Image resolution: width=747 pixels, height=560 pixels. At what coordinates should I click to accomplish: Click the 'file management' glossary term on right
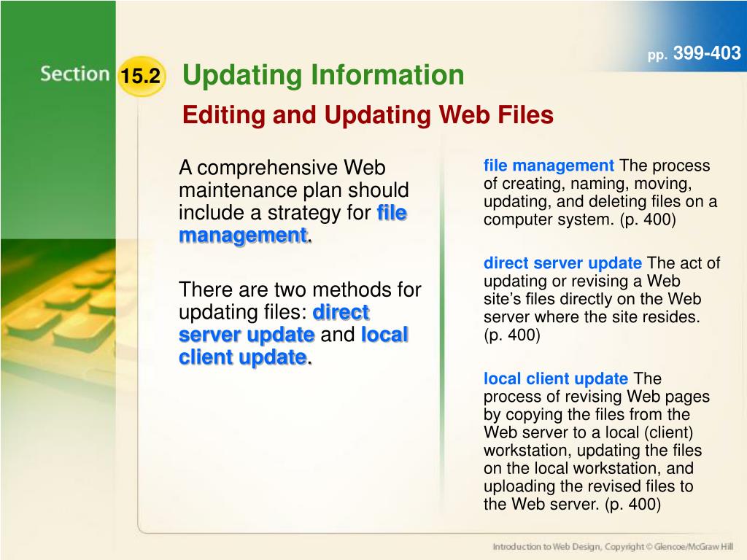coord(549,166)
